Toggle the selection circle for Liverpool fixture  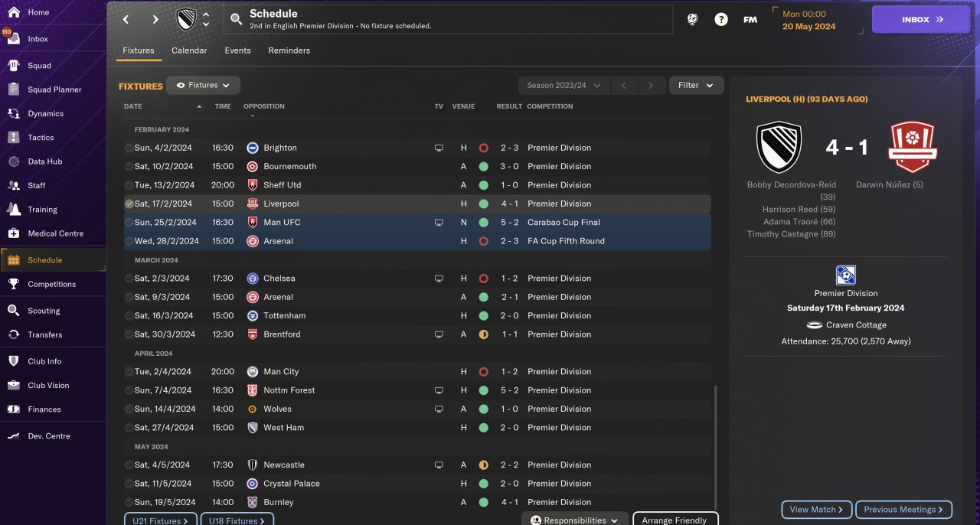pos(129,204)
